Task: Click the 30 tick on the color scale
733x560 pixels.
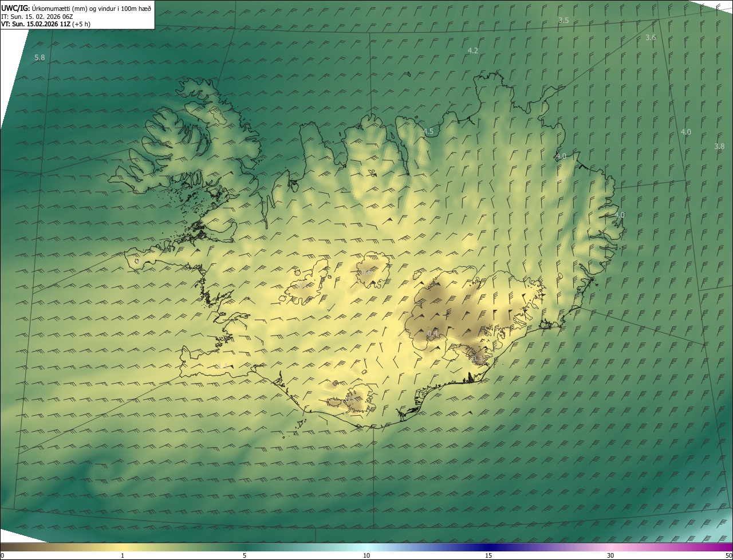Action: point(610,556)
